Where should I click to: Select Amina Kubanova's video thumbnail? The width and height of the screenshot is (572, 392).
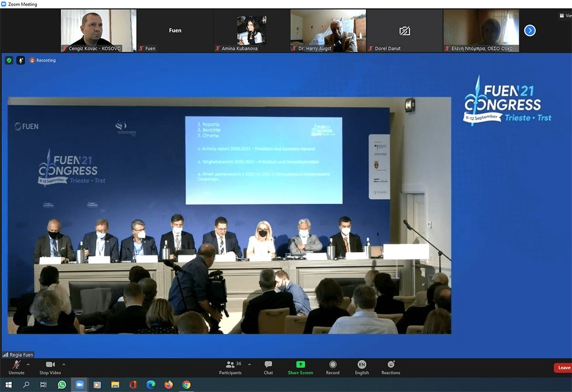[252, 31]
